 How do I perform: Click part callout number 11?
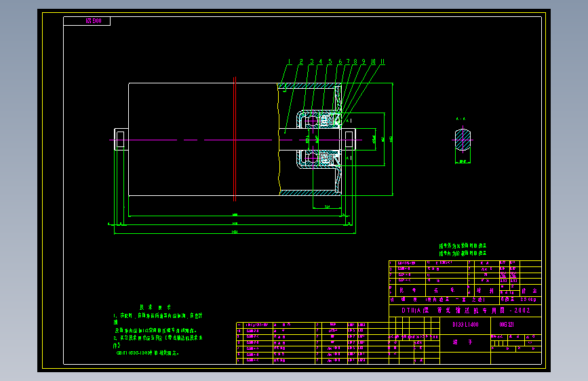point(383,62)
